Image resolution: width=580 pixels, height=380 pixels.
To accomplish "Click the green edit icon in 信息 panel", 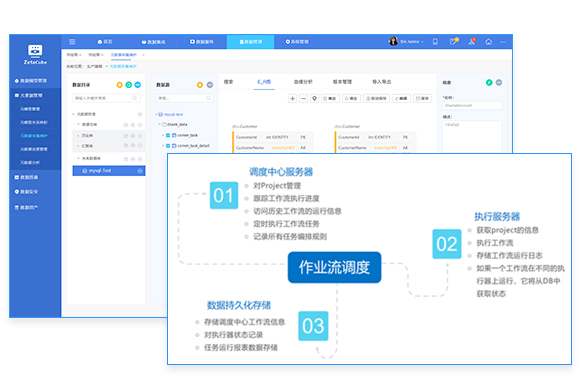I will pos(489,82).
